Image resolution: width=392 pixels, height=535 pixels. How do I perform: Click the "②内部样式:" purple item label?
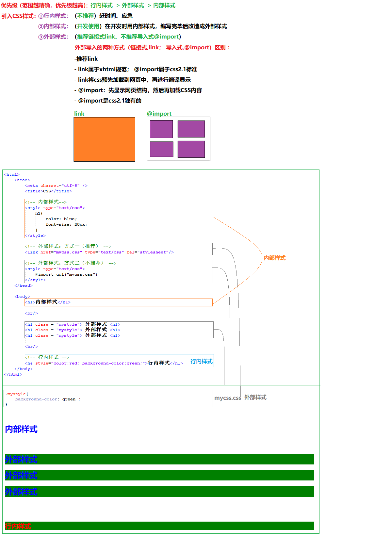pos(53,26)
